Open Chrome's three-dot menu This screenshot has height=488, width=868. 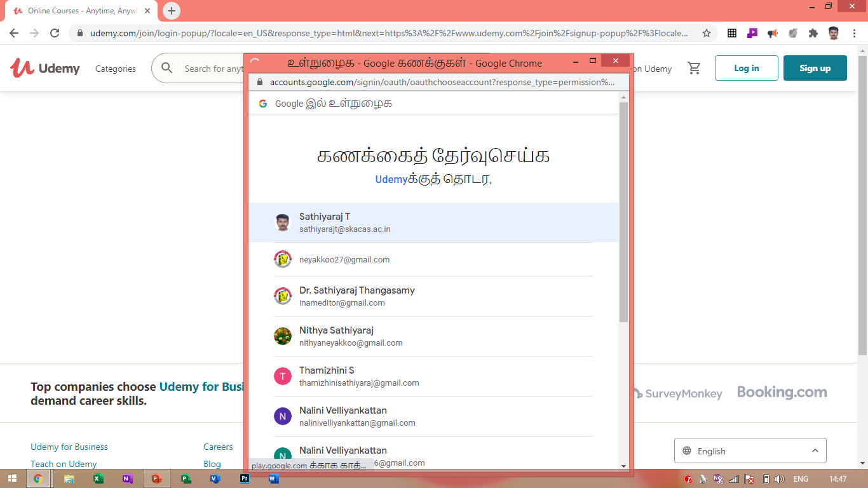click(855, 33)
